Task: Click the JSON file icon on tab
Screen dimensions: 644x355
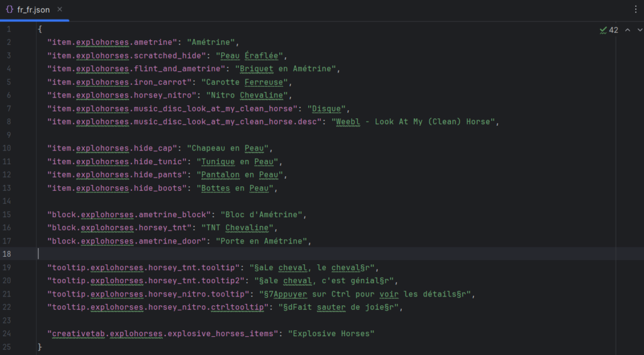Action: coord(9,10)
